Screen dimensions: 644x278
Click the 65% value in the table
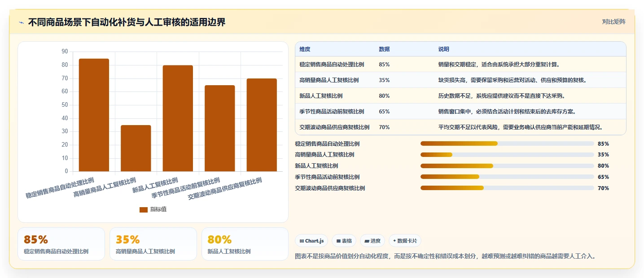[384, 112]
